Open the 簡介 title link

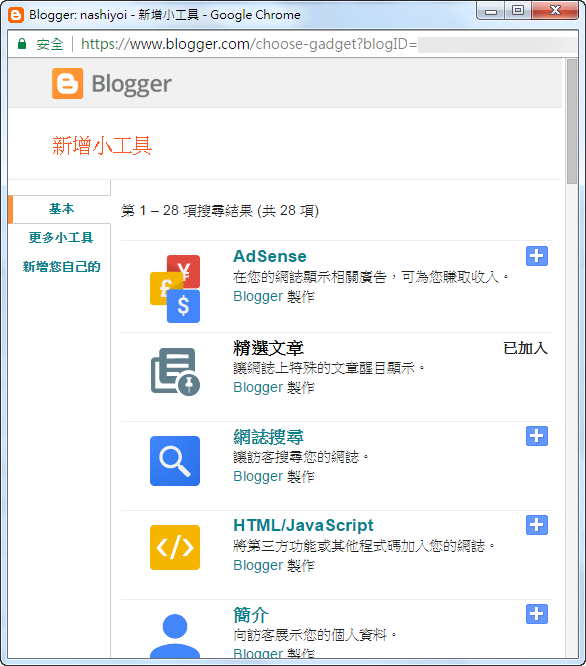(251, 615)
